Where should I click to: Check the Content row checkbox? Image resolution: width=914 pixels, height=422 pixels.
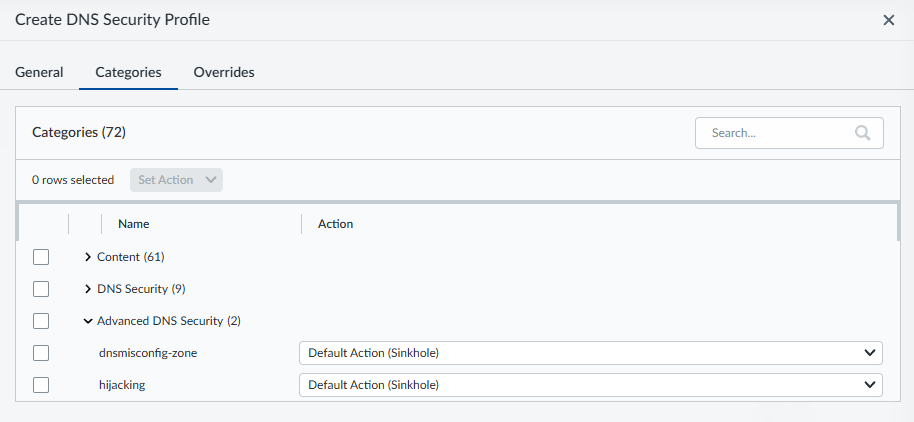[x=41, y=257]
